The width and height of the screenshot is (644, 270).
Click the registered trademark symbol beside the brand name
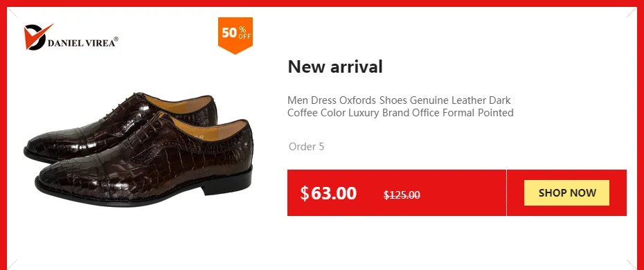tap(116, 39)
